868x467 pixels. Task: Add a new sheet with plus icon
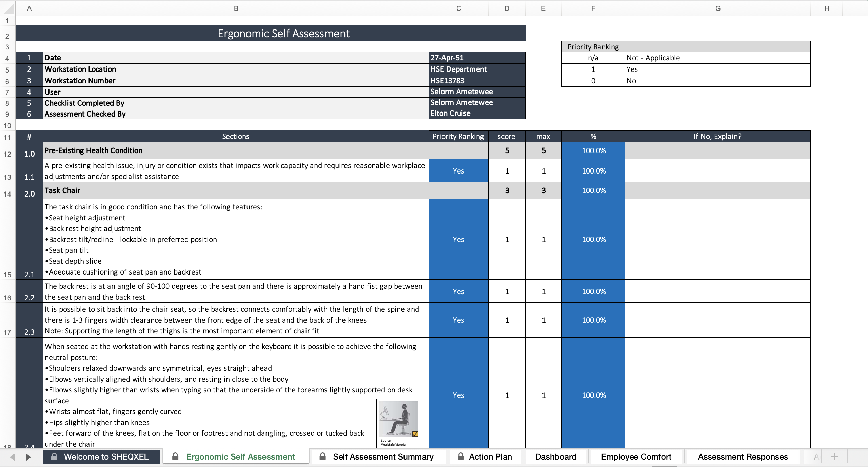click(x=835, y=456)
